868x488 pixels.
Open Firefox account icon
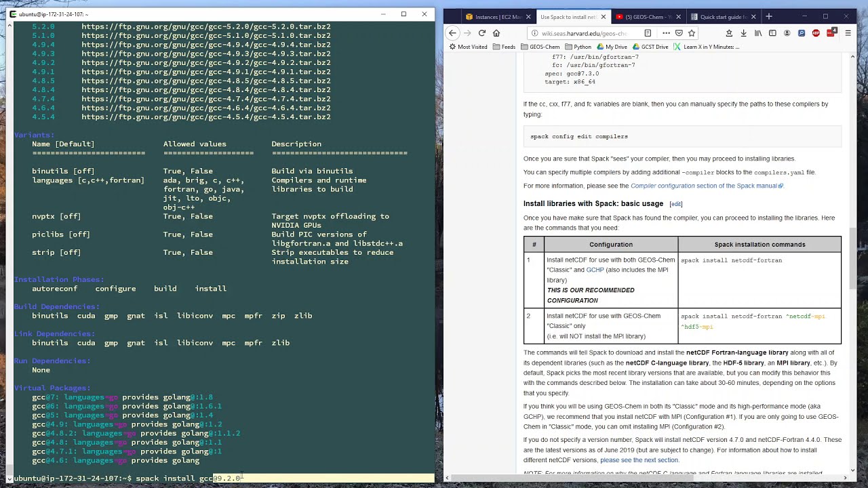tap(787, 33)
